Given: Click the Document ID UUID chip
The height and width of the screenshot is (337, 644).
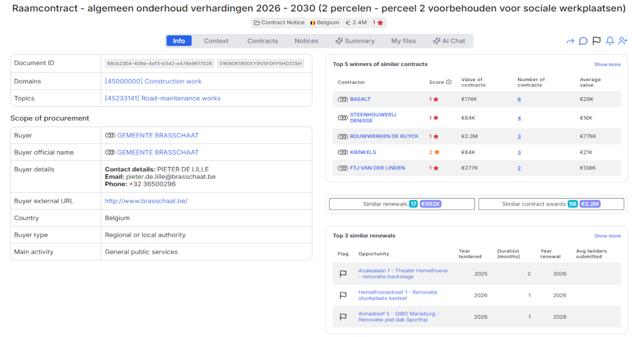Looking at the screenshot, I should click(159, 63).
